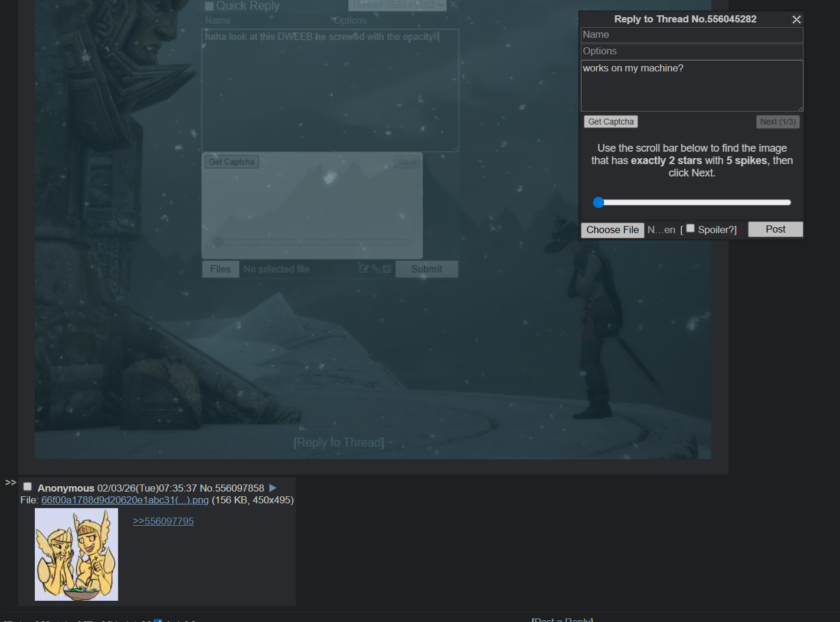The height and width of the screenshot is (622, 840).
Task: Close the Reply to Thread dialog
Action: [x=796, y=19]
